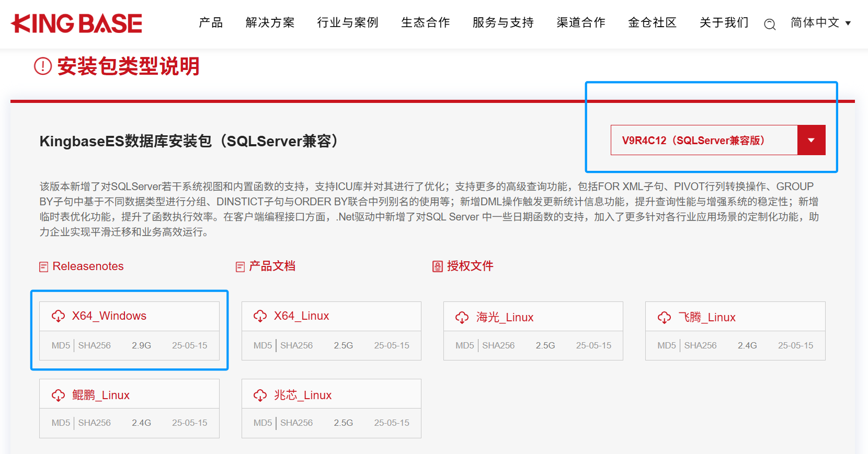Click the X64_Windows cloud download icon
The height and width of the screenshot is (454, 868).
(x=58, y=316)
